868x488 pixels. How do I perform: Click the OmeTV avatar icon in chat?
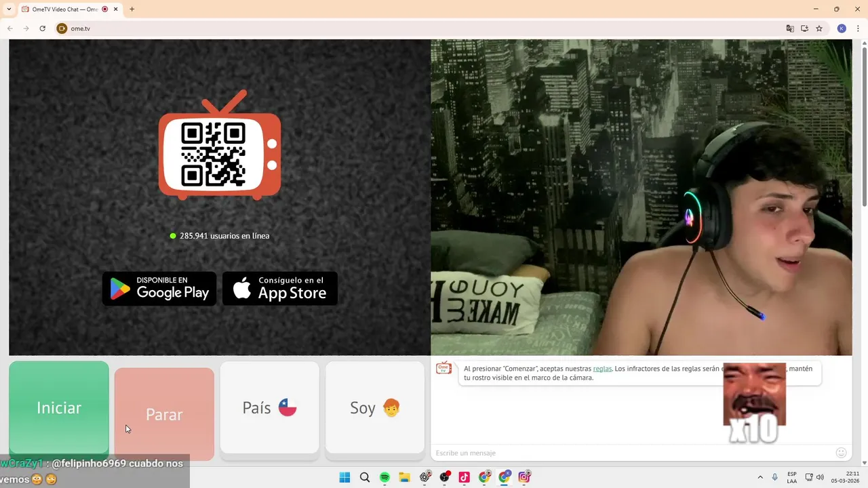(443, 368)
